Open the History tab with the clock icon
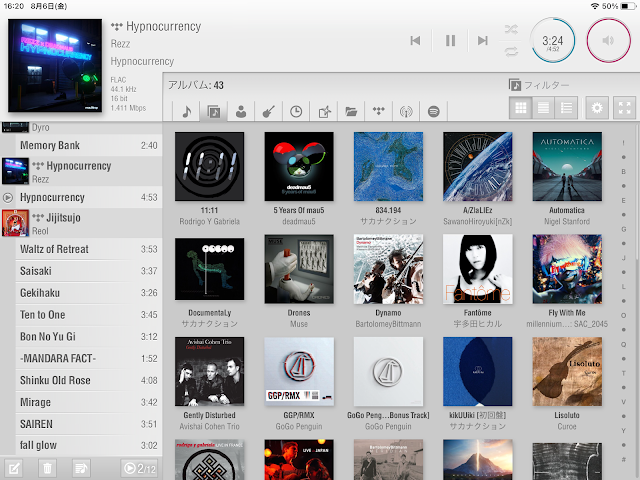This screenshot has width=640, height=480. point(296,111)
